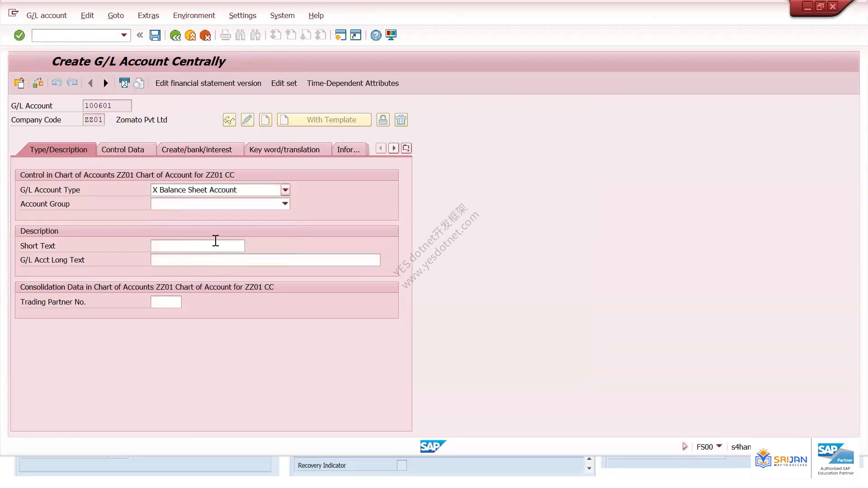Click the Save floppy disk icon
This screenshot has height=488, width=868.
(x=155, y=35)
